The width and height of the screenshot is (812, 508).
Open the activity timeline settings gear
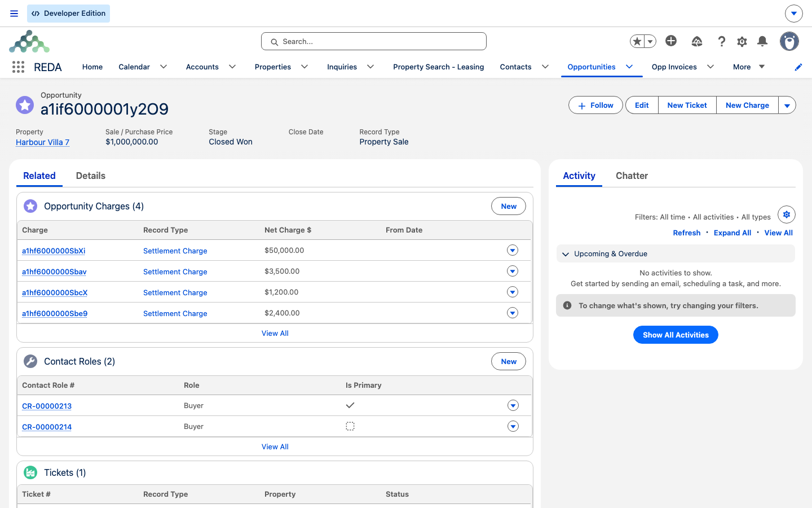point(787,214)
